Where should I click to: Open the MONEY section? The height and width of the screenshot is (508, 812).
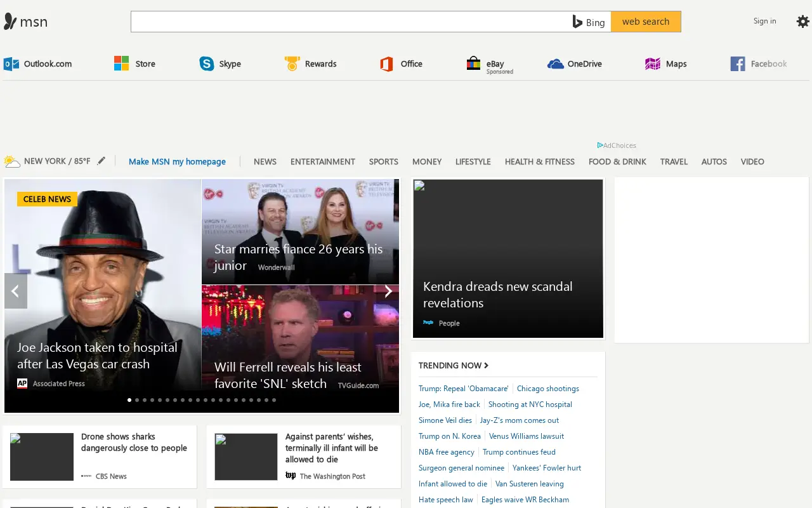pos(427,161)
